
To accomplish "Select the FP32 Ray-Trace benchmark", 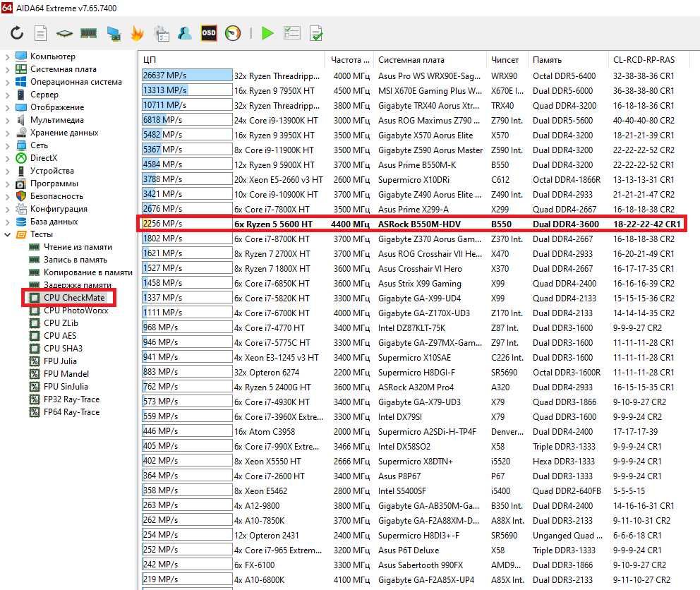I will (71, 399).
